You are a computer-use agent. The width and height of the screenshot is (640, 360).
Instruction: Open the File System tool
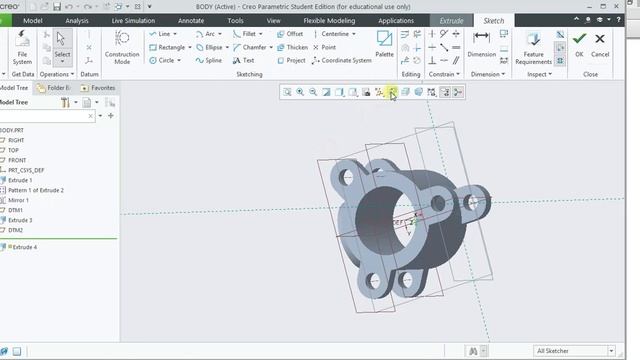[22, 48]
